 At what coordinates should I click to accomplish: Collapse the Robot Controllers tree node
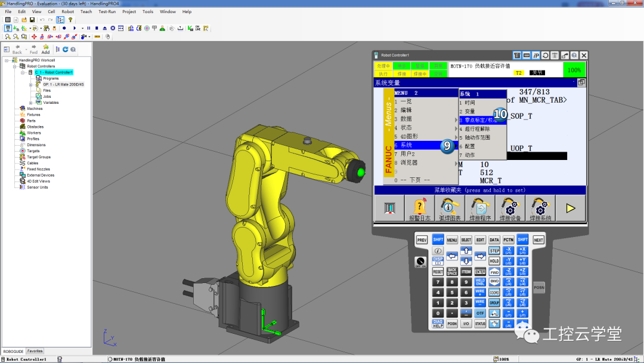click(14, 66)
